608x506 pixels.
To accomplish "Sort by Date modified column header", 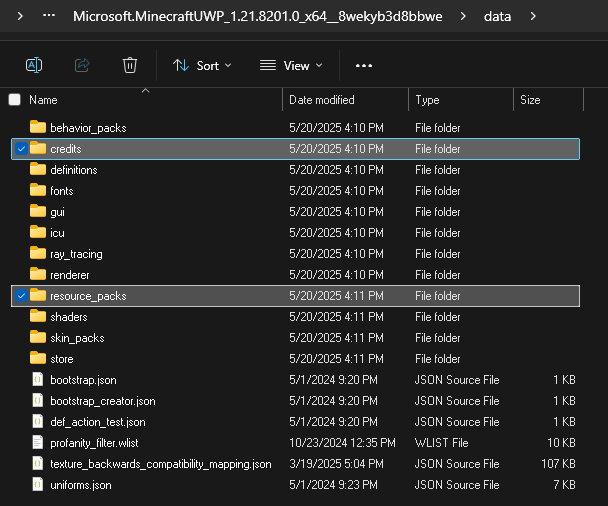I will click(320, 100).
